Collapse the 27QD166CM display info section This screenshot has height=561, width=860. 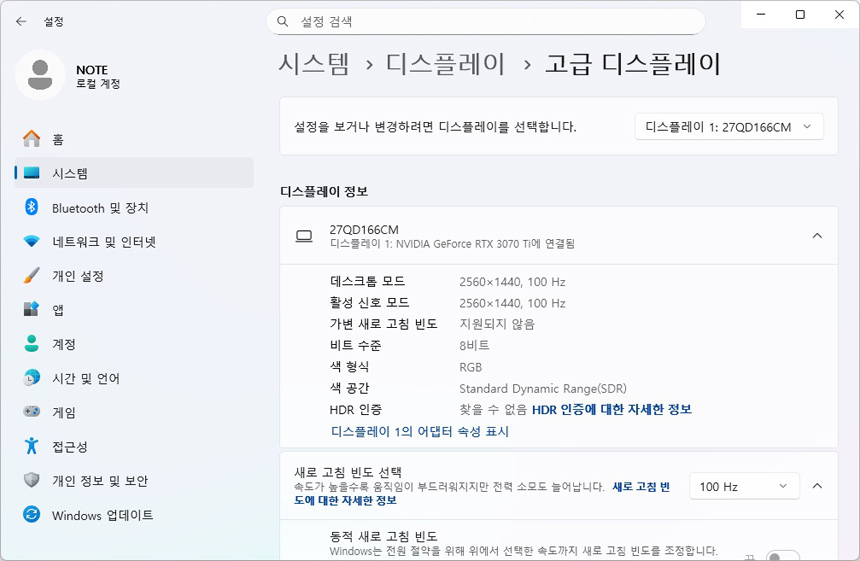[817, 236]
